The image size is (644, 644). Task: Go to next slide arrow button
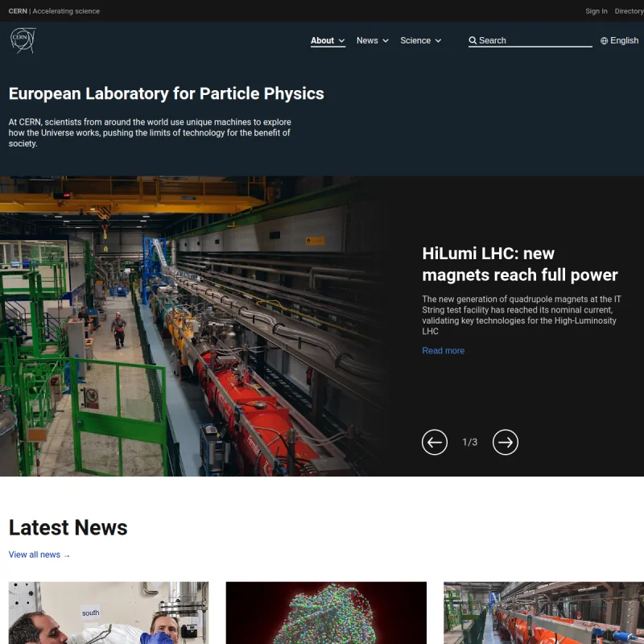pos(506,442)
